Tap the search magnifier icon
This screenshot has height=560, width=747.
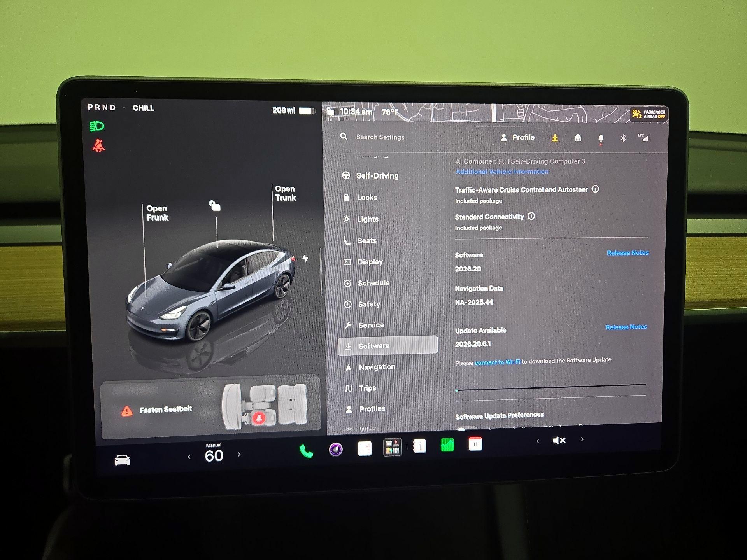[344, 136]
